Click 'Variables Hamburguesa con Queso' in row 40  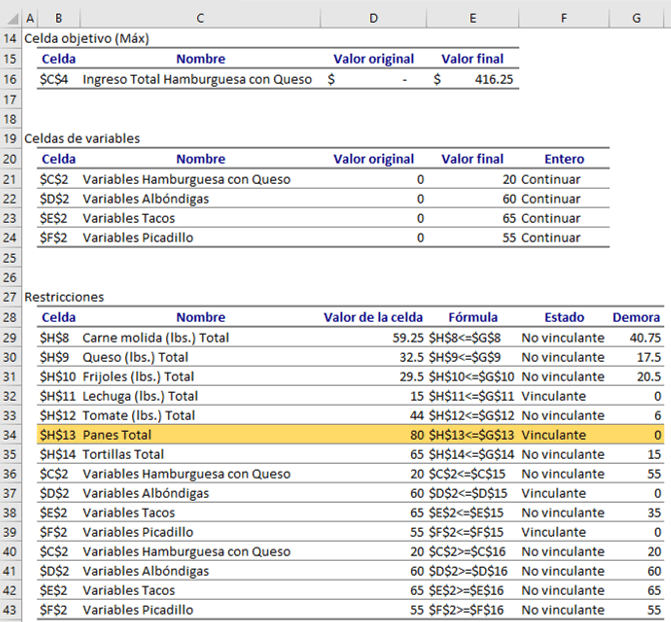(186, 551)
